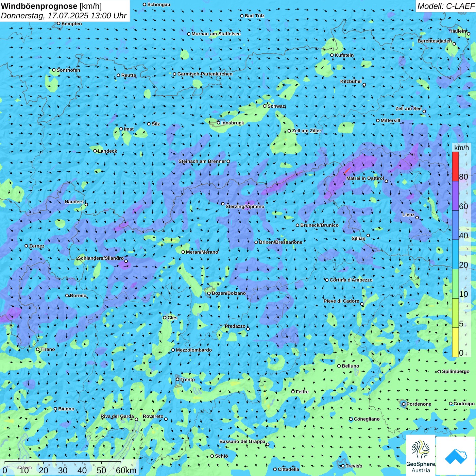This screenshot has height=476, width=476.
Task: Click the Schongau location dot
Action: (144, 4)
